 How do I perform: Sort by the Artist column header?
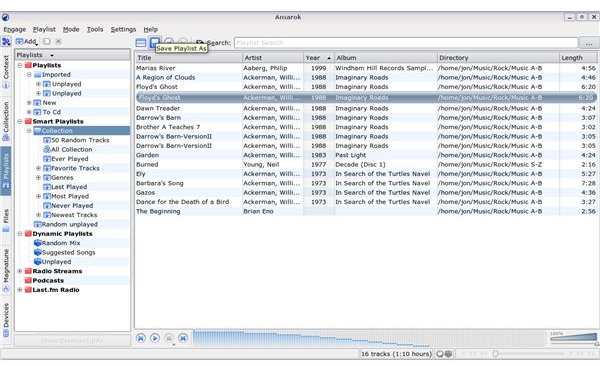point(272,58)
